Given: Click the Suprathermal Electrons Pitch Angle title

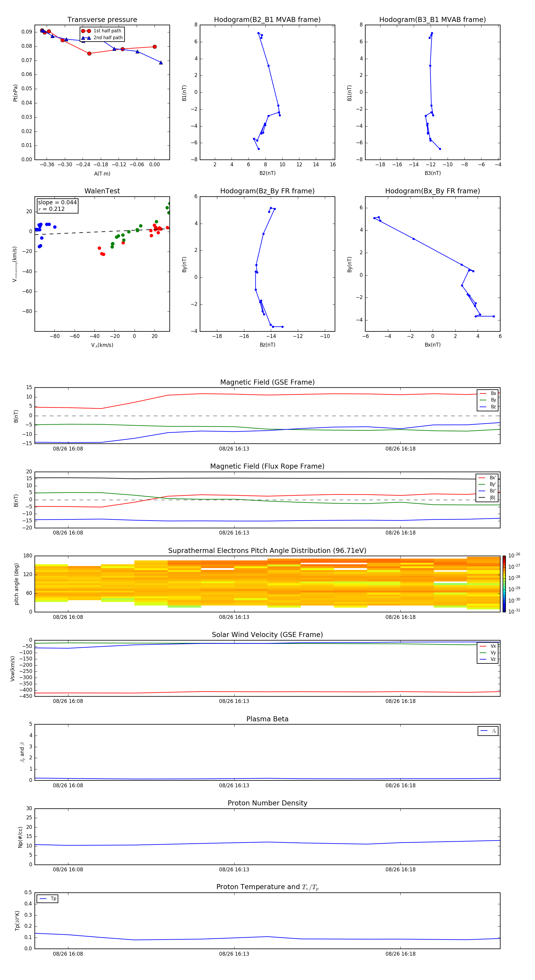Looking at the screenshot, I should tap(267, 551).
